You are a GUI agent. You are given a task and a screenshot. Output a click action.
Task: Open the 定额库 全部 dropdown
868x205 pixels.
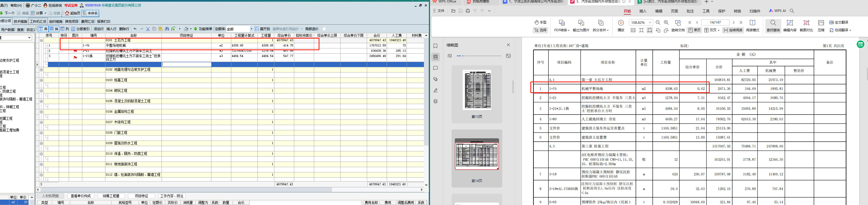point(251,29)
